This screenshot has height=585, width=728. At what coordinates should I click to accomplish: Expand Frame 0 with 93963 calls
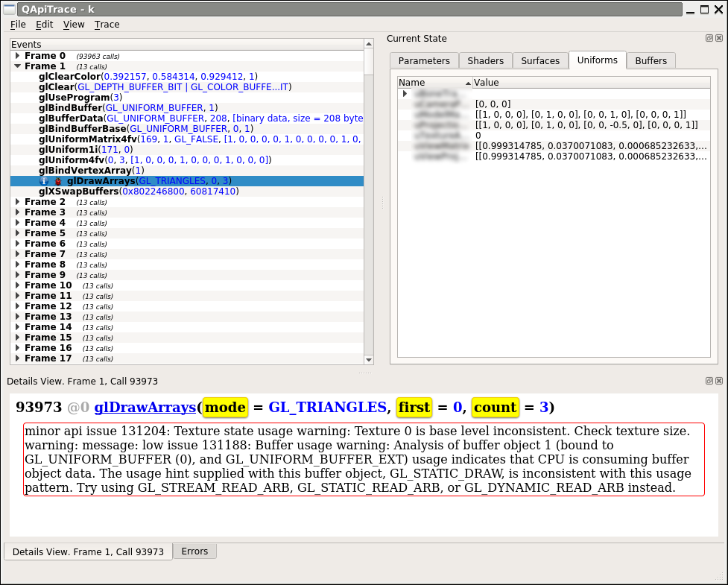tap(18, 56)
